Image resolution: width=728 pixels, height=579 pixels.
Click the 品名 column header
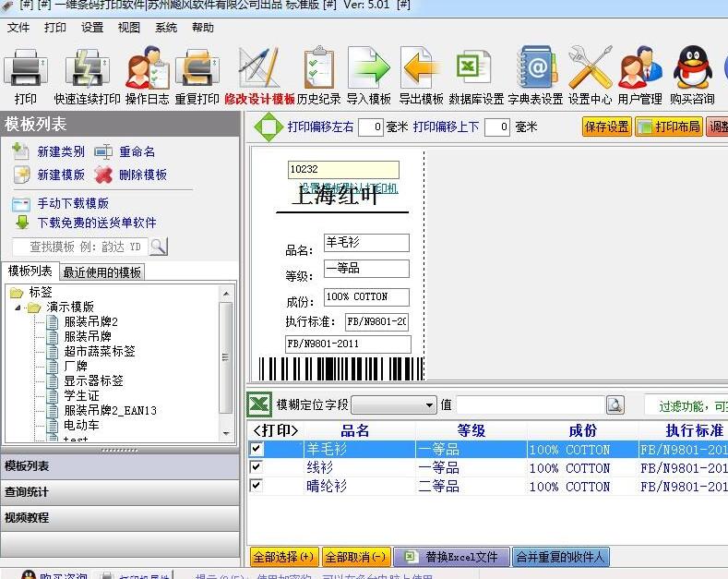[x=354, y=430]
